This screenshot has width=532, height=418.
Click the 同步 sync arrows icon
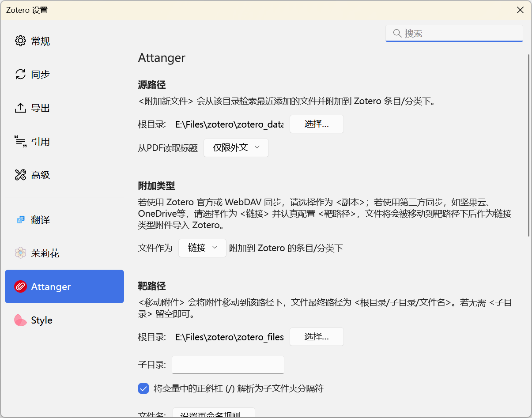point(20,75)
